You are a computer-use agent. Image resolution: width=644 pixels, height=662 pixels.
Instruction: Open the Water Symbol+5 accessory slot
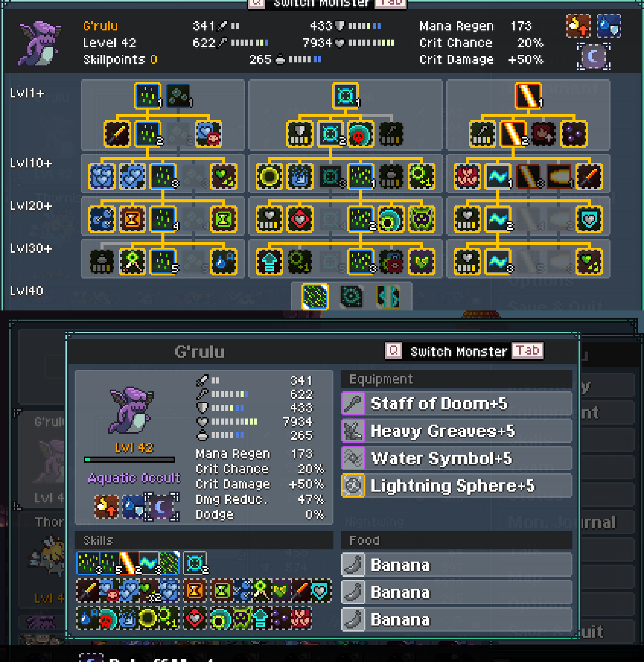pos(457,458)
